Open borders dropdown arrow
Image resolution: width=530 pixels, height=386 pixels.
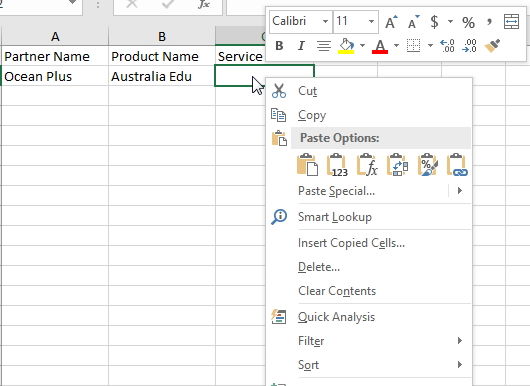(x=430, y=45)
